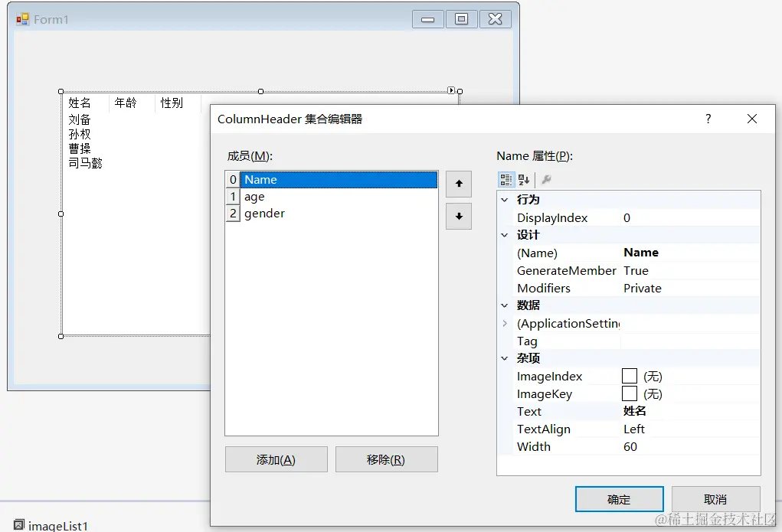
Task: Click the Alphabetical sort icon in property grid
Action: click(x=524, y=179)
